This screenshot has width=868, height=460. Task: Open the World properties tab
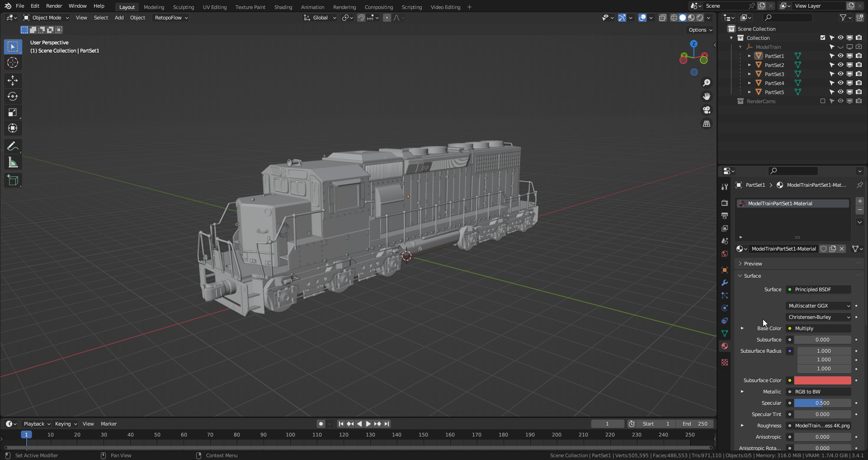[x=724, y=254]
